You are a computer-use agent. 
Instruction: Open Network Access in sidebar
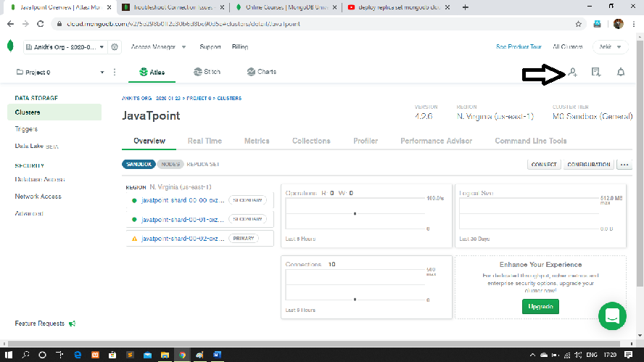[38, 197]
